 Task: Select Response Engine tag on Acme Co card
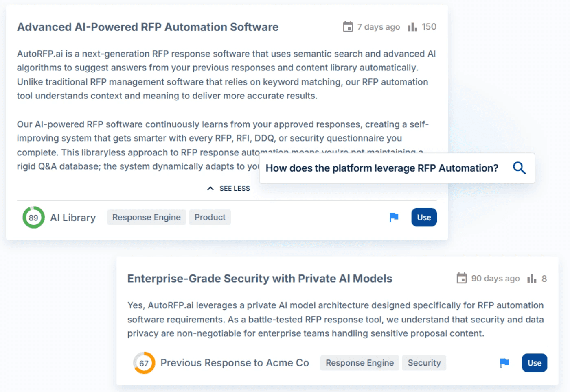click(x=360, y=363)
